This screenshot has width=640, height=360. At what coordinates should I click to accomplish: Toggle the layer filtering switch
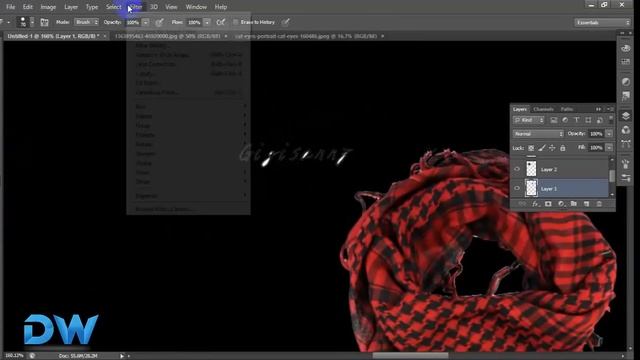pyautogui.click(x=611, y=120)
